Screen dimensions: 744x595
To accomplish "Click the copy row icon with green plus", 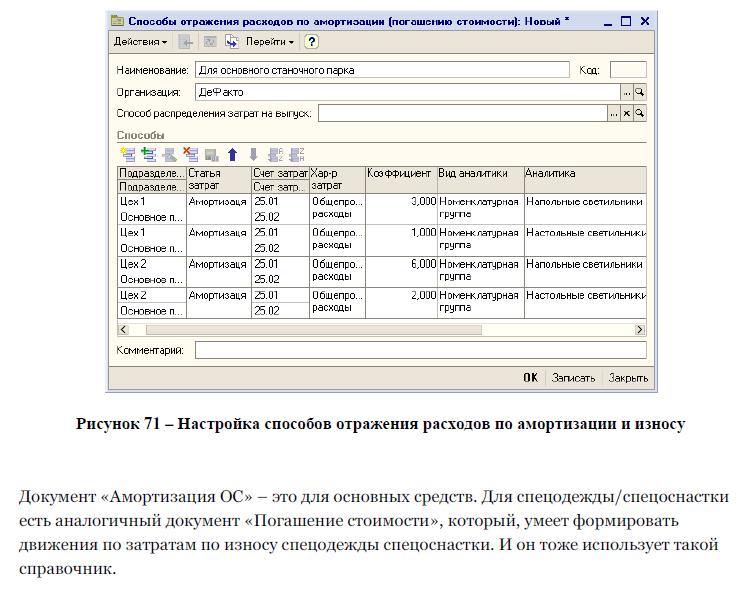I will pos(149,155).
